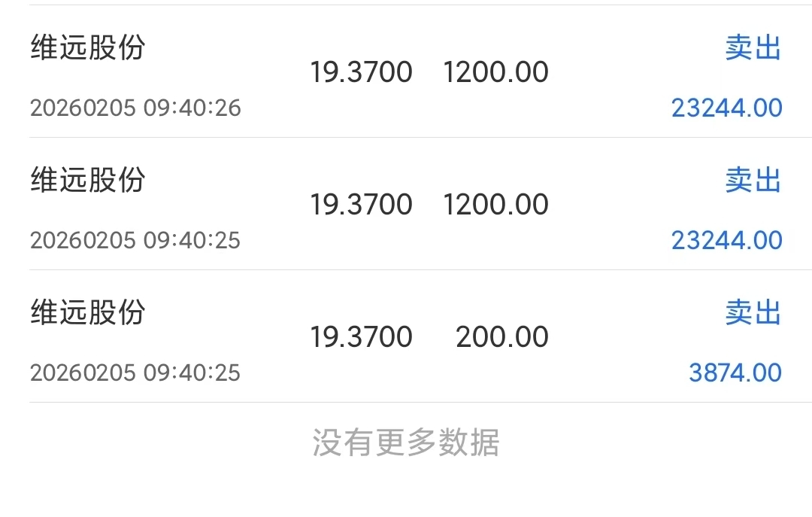Tap the 3874.00 sell amount
The image size is (812, 517).
click(x=735, y=373)
